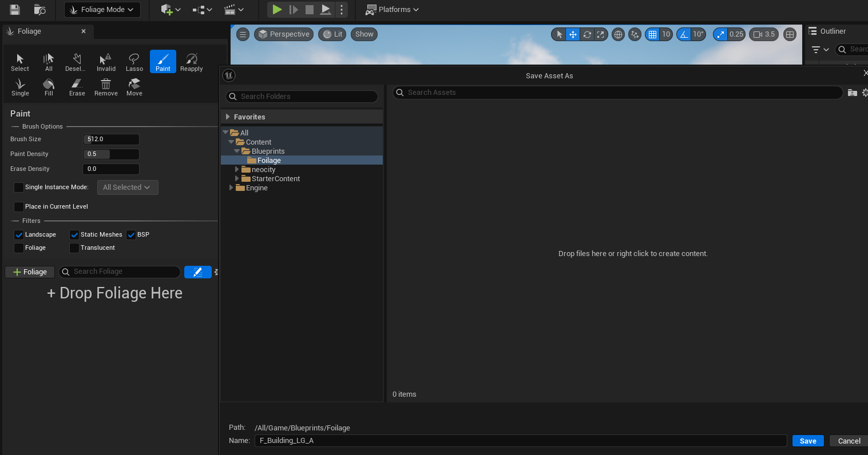Choose the Erase foliage tool
The image size is (868, 455).
[x=77, y=87]
